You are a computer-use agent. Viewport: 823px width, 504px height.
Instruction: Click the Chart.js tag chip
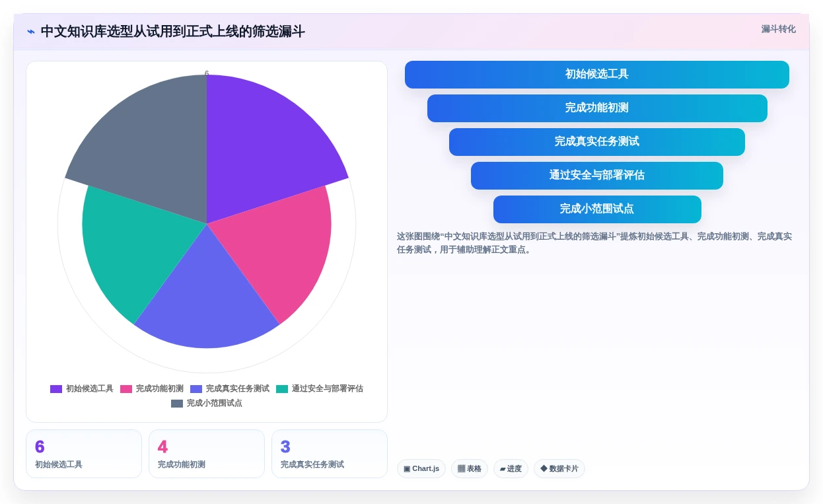click(421, 469)
